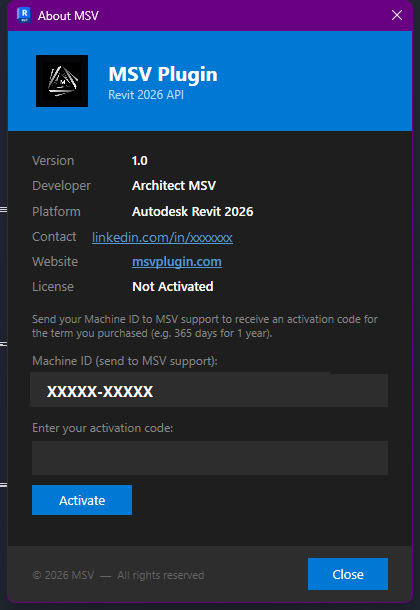
Task: Click the 'Not Activated' license status
Action: click(x=173, y=287)
